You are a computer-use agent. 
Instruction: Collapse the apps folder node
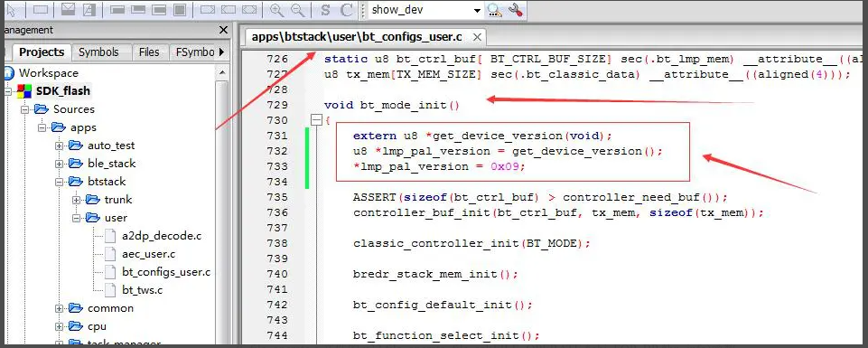[x=42, y=127]
